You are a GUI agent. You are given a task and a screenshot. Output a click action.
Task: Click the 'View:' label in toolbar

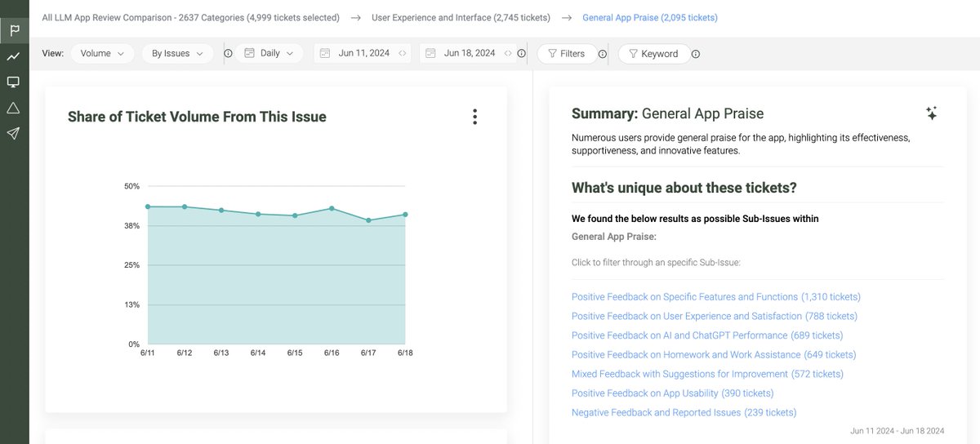pyautogui.click(x=52, y=53)
